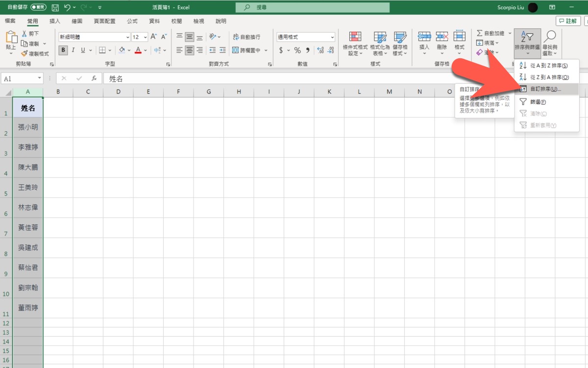
Task: Click the Insert Function fx icon
Action: click(94, 78)
